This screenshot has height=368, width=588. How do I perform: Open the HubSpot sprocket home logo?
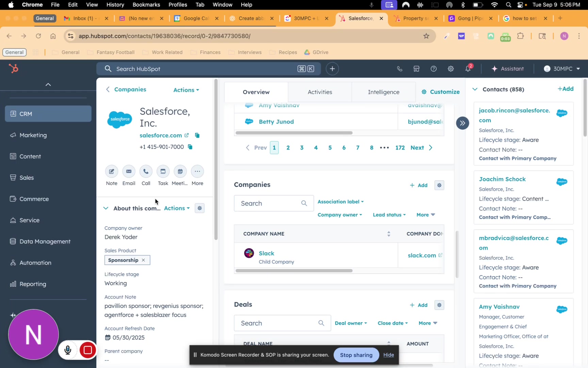click(x=13, y=69)
